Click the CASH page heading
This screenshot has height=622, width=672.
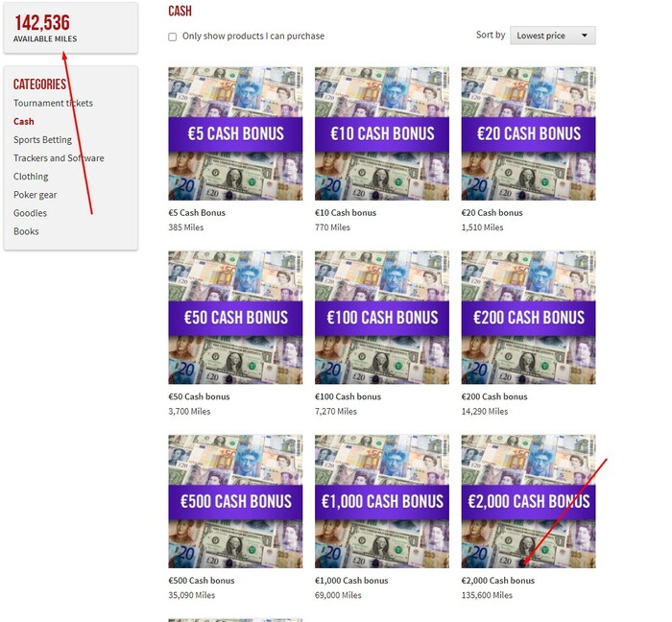pyautogui.click(x=180, y=11)
